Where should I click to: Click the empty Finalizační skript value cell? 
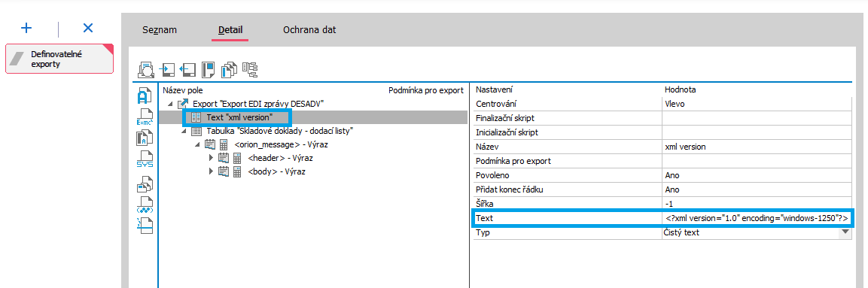(x=757, y=118)
